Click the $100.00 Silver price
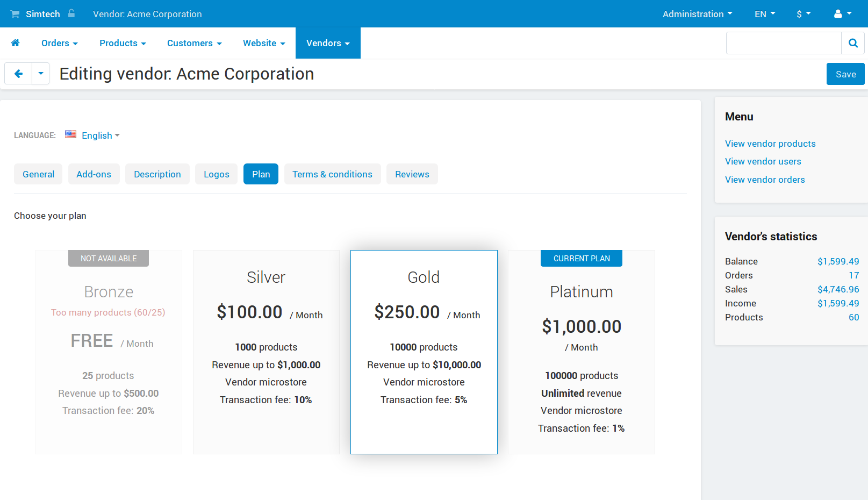This screenshot has height=500, width=868. click(249, 312)
